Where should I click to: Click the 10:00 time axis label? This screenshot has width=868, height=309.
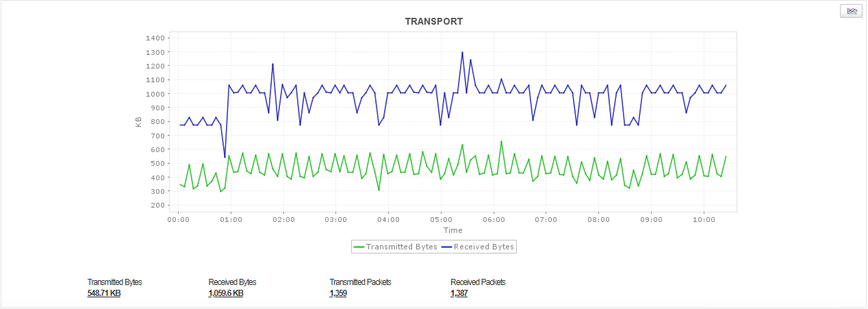[704, 220]
